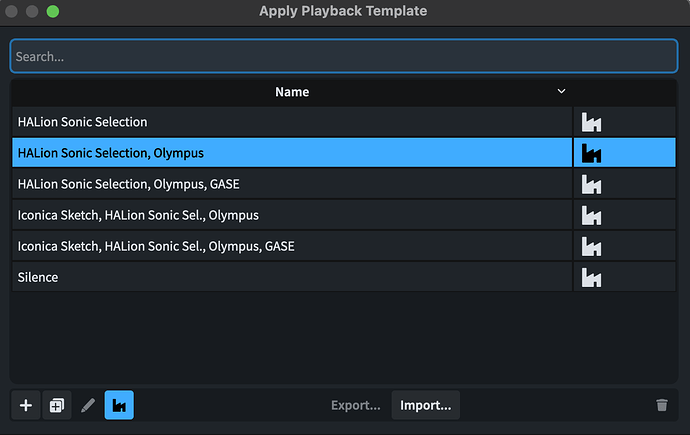Click the pencil edit template icon
The image size is (690, 435).
(x=88, y=405)
